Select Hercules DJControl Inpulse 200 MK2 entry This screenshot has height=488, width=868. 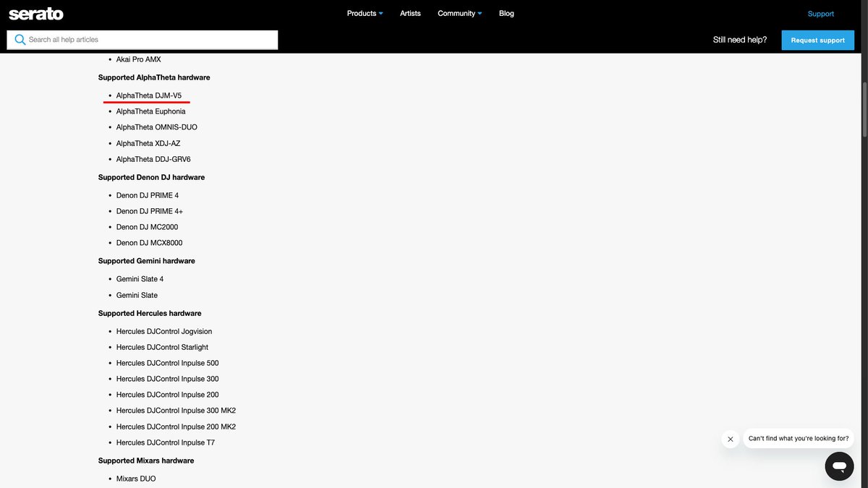[x=176, y=427]
